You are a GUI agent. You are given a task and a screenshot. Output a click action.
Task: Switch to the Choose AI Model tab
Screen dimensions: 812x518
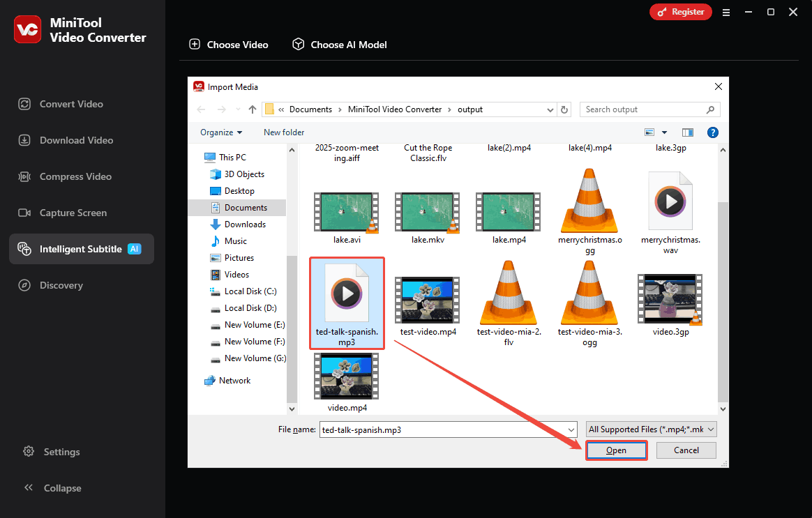(339, 44)
